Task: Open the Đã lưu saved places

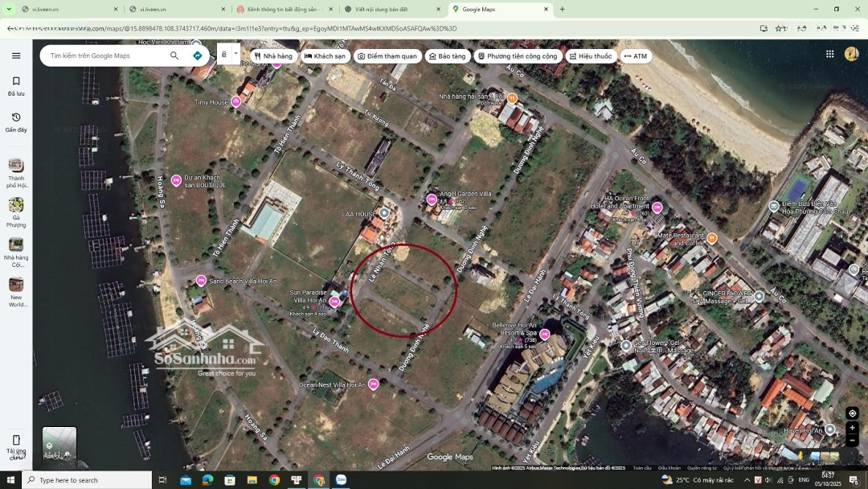Action: click(x=16, y=86)
